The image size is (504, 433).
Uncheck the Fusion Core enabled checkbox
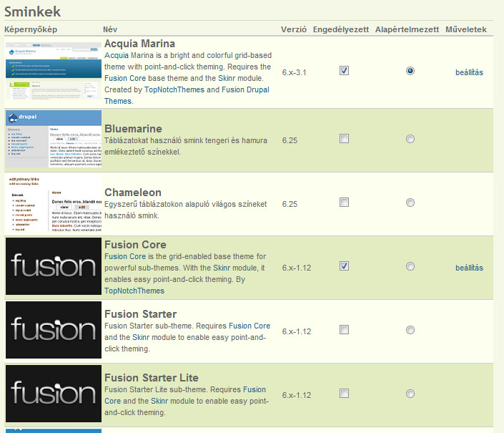pos(344,266)
